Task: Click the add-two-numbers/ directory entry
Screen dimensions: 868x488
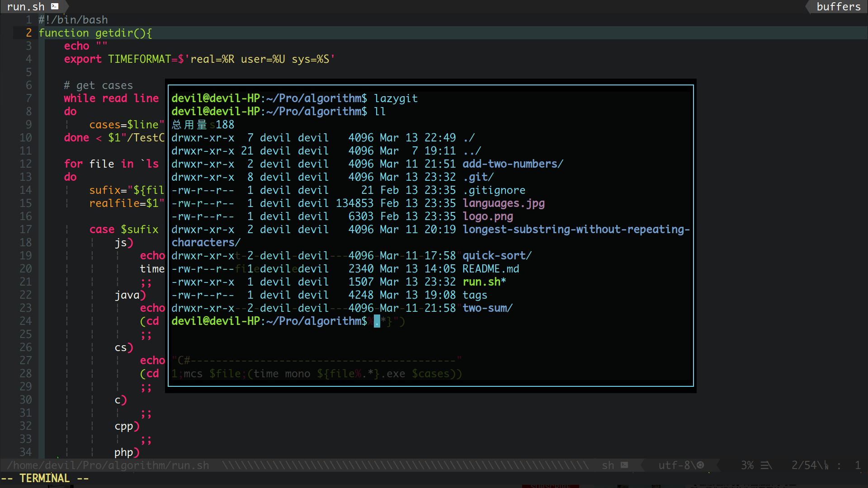Action: click(513, 164)
